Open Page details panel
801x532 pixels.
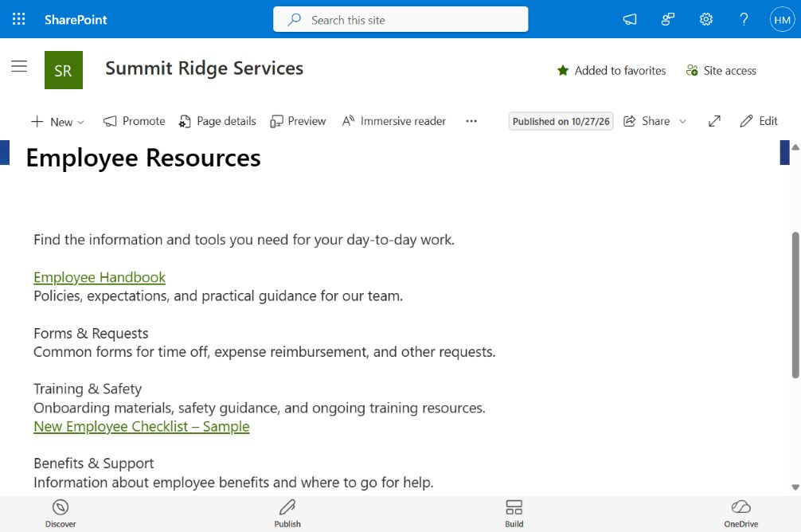(217, 121)
